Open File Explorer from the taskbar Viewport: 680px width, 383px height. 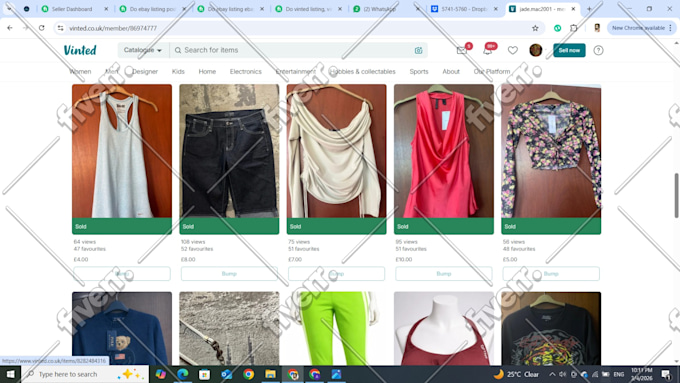click(270, 374)
